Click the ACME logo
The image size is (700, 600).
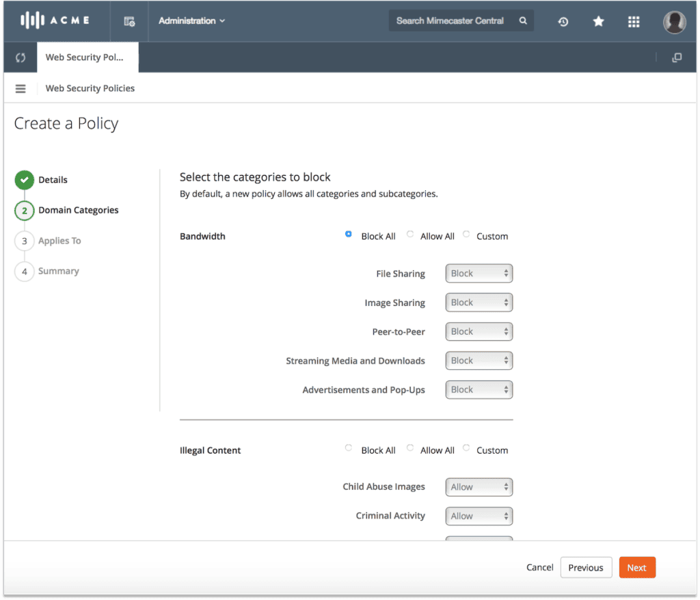click(x=55, y=21)
